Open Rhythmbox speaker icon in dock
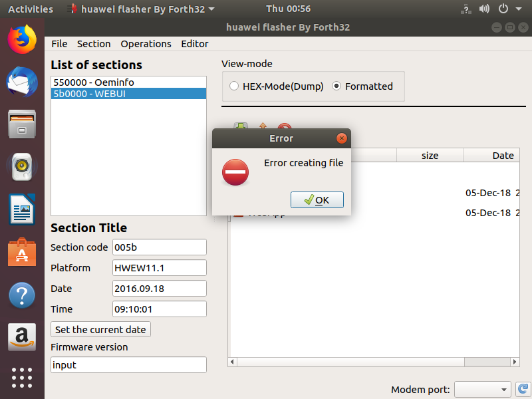This screenshot has width=532, height=399. pos(22,167)
